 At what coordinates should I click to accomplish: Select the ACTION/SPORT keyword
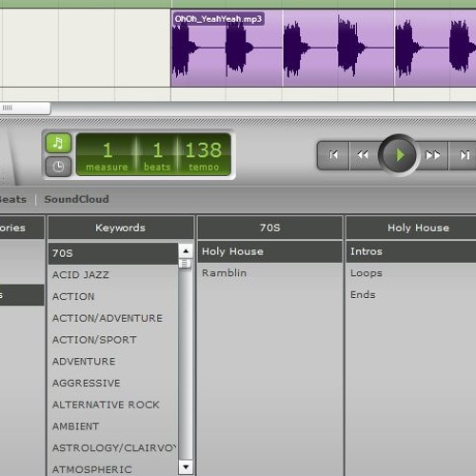pos(113,340)
